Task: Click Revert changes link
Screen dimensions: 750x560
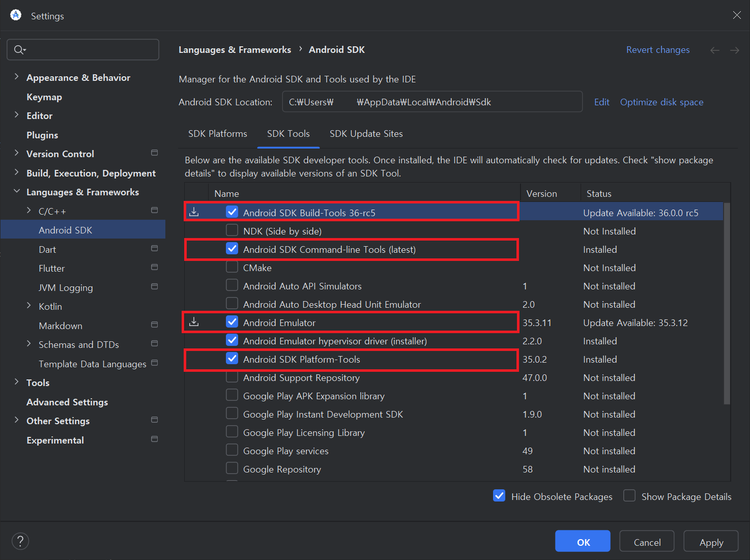Action: coord(658,50)
